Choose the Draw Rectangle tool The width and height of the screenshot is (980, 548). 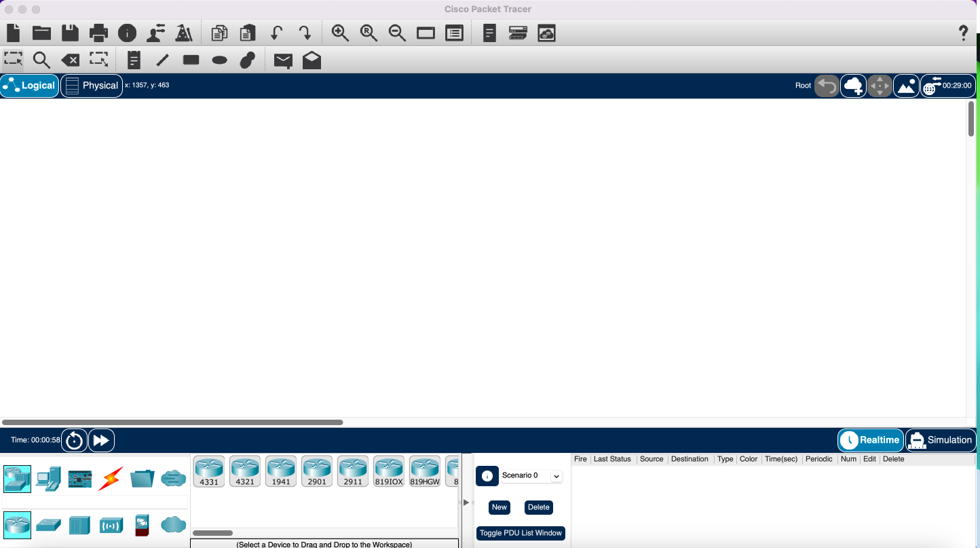[x=191, y=60]
